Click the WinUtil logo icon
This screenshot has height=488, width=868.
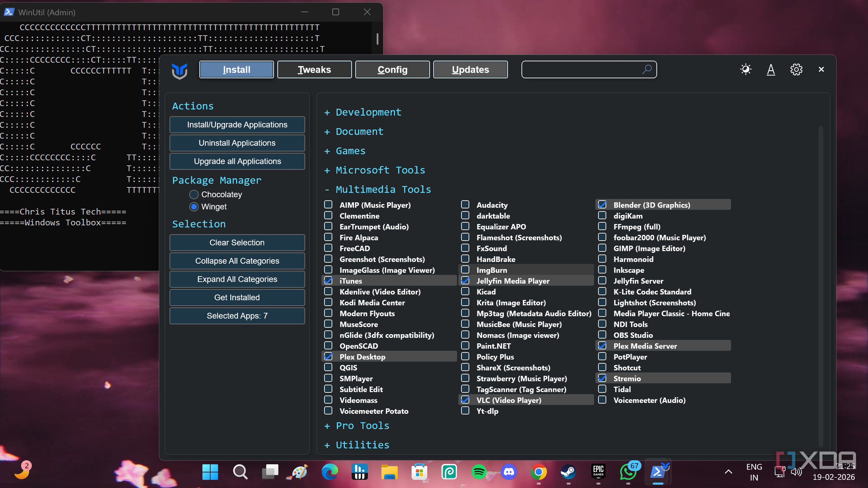tap(179, 70)
